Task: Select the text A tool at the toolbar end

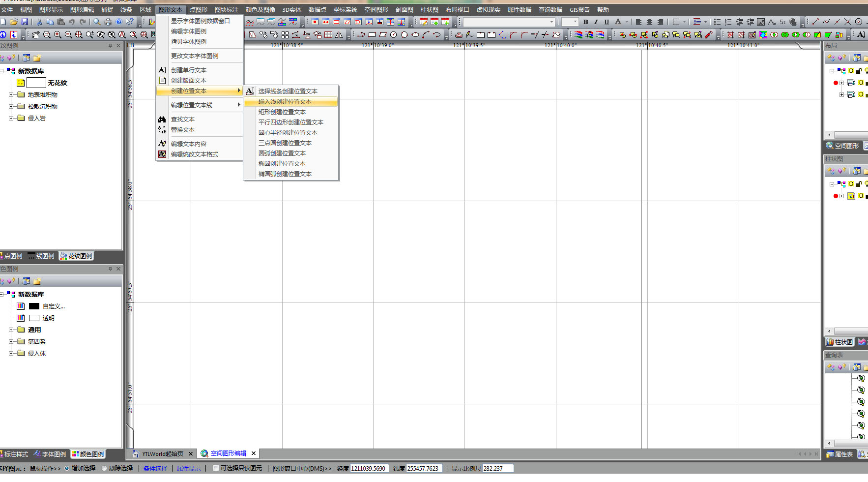Action: pos(861,34)
